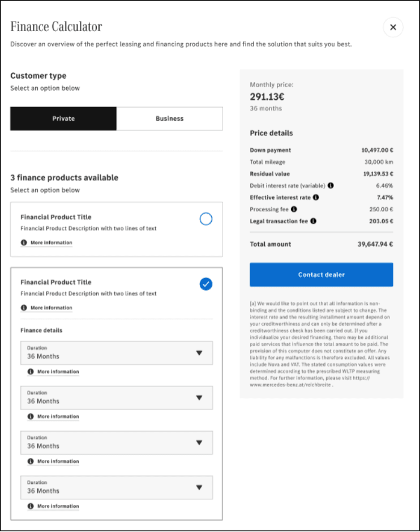Open More information link under second Duration dropdown
Screen dimensions: 420x532
pyautogui.click(x=58, y=416)
